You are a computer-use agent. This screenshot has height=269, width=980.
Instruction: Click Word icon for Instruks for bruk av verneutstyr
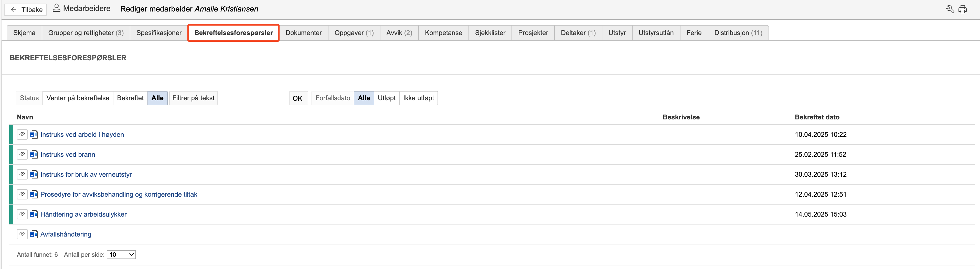pyautogui.click(x=34, y=174)
